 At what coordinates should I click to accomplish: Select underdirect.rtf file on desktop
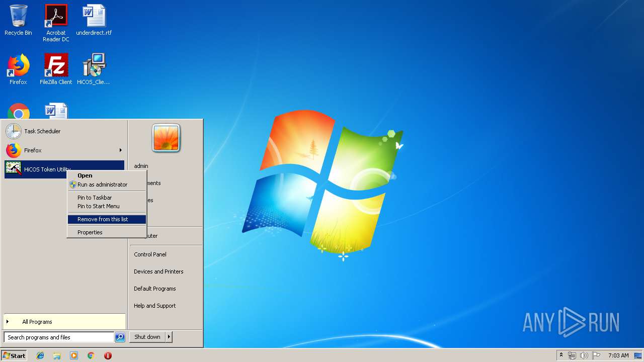pyautogui.click(x=94, y=20)
